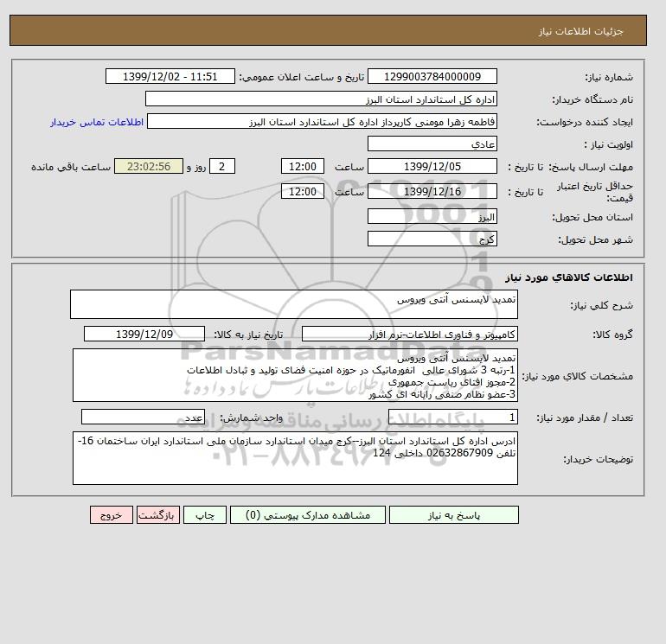666x644 pixels.
Task: Click the label 'توضیحات خریدار:'
Action: click(598, 459)
